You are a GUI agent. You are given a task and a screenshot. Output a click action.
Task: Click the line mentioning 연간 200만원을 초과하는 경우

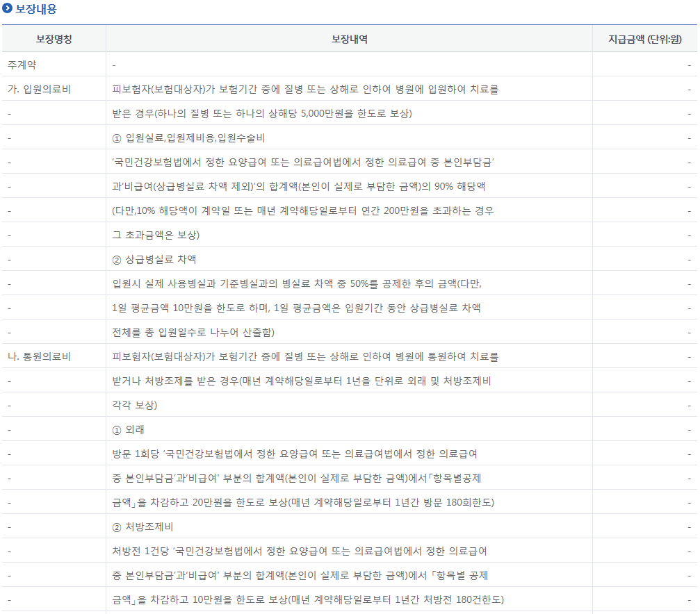[303, 210]
